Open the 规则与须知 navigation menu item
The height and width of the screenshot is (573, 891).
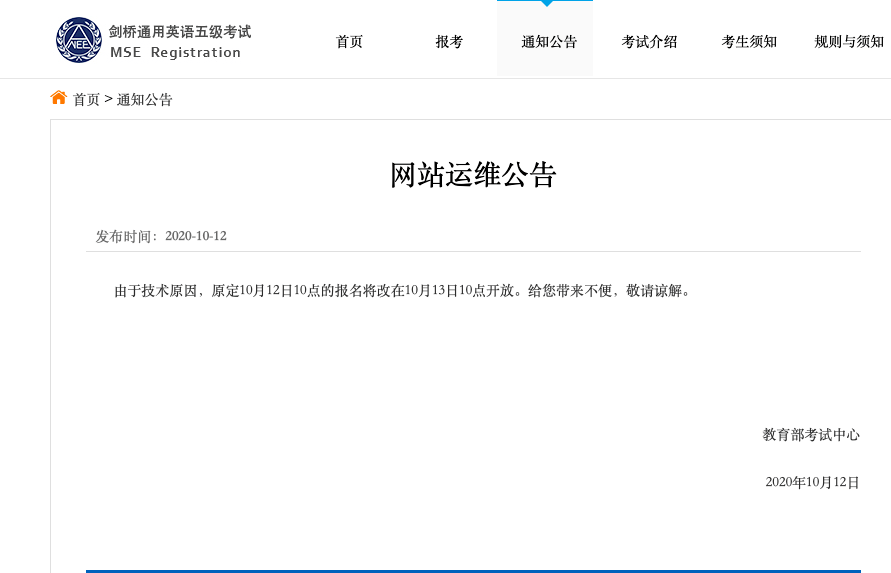(x=849, y=41)
